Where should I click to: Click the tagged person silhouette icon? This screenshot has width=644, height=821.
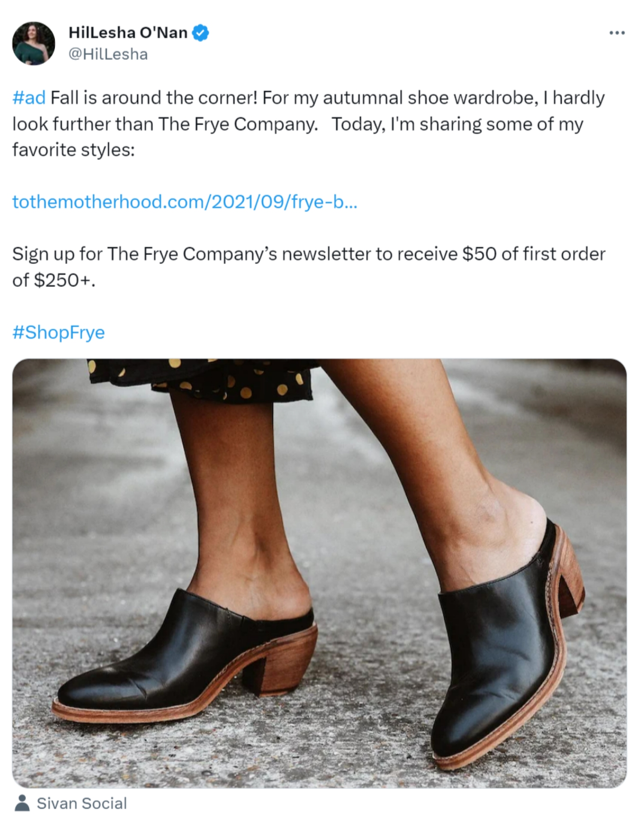point(22,803)
